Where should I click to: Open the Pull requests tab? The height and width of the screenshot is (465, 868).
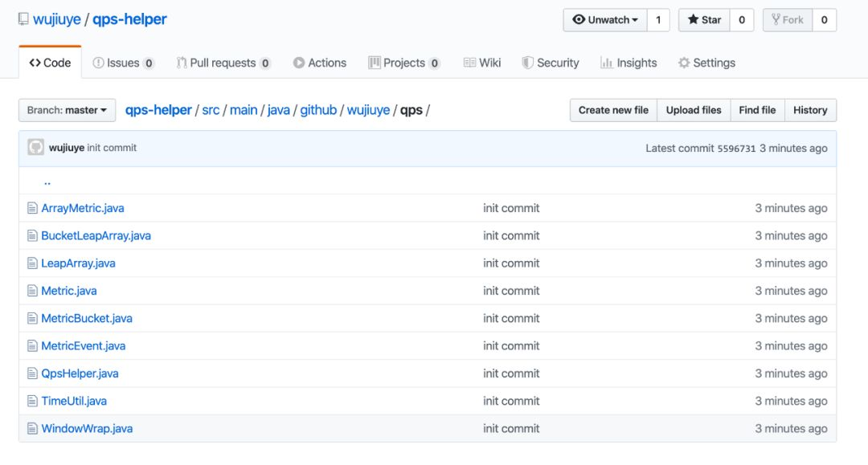pyautogui.click(x=223, y=63)
